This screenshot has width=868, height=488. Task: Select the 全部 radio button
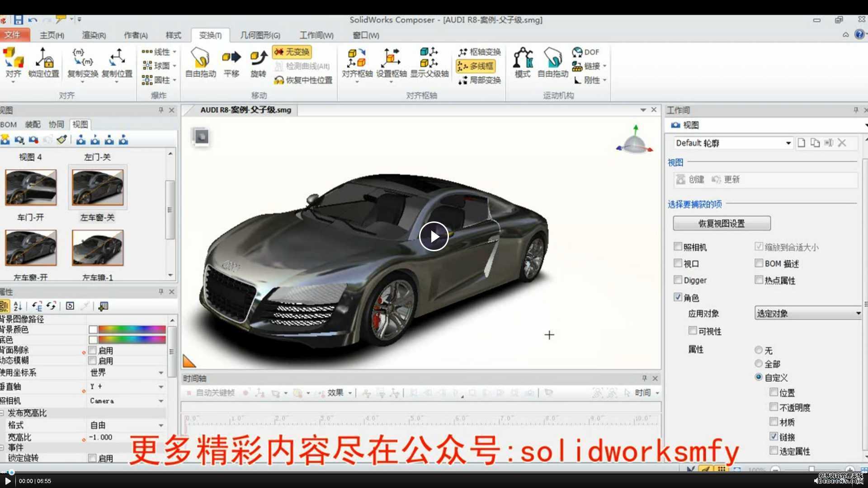click(x=759, y=363)
